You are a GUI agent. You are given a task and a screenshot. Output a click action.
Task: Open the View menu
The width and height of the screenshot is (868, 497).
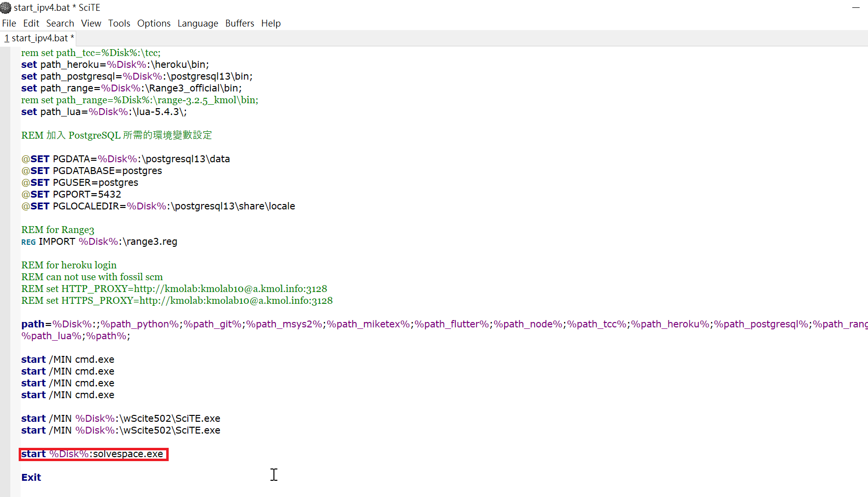tap(91, 23)
